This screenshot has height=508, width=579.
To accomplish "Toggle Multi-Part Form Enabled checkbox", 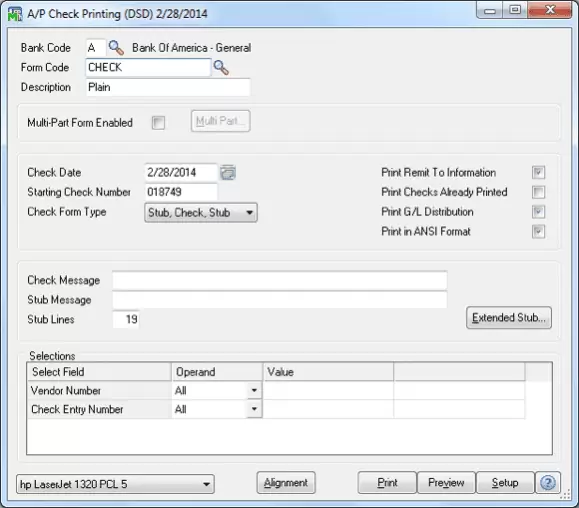I will click(x=158, y=123).
